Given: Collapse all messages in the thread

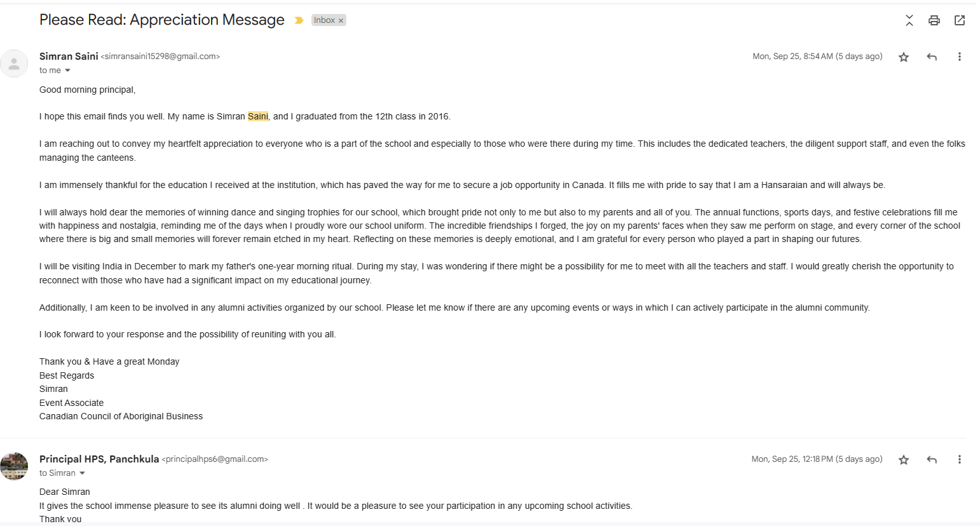Looking at the screenshot, I should point(909,20).
